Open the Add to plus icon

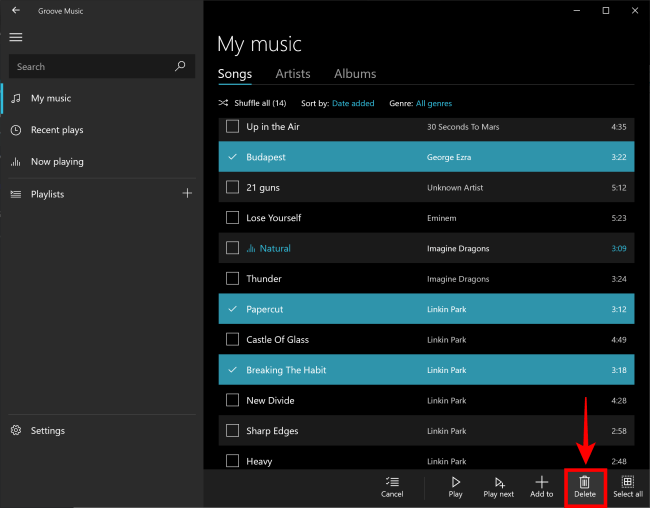click(x=541, y=482)
